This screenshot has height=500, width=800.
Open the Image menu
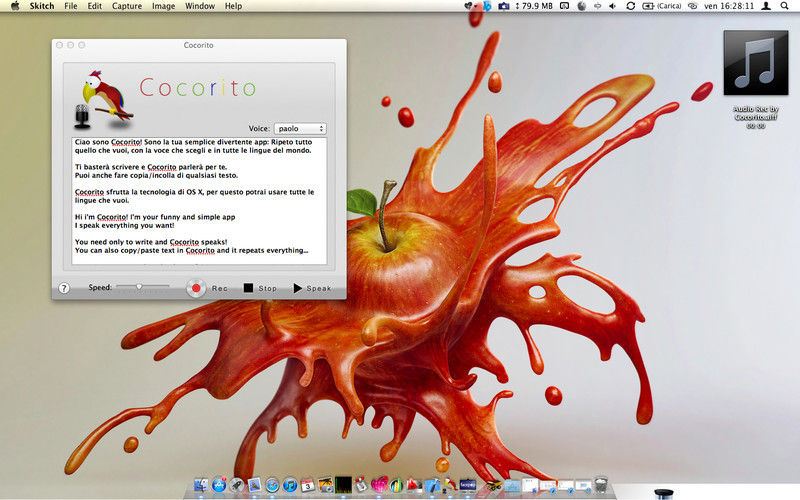coord(163,6)
